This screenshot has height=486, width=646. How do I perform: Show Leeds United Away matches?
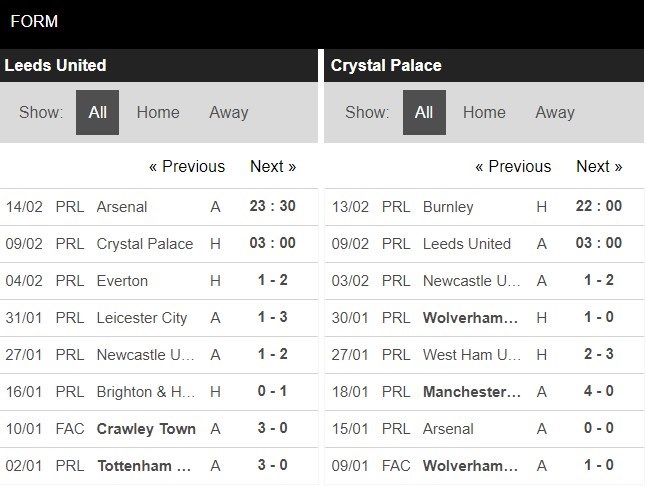click(228, 112)
